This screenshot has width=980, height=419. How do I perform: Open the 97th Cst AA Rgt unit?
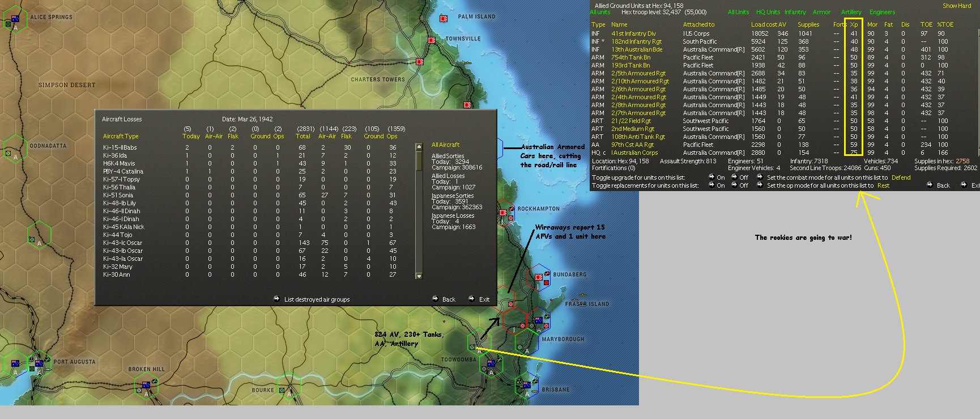click(x=632, y=145)
